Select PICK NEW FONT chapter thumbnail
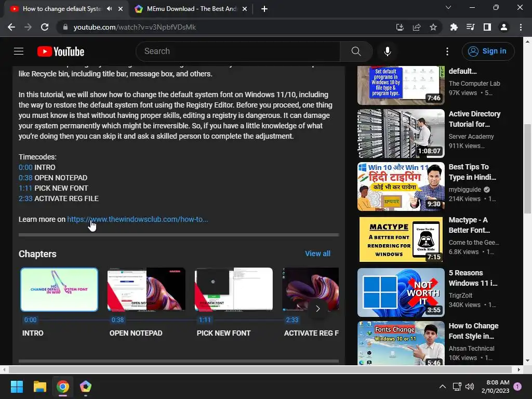Viewport: 532px width, 399px height. click(x=234, y=289)
